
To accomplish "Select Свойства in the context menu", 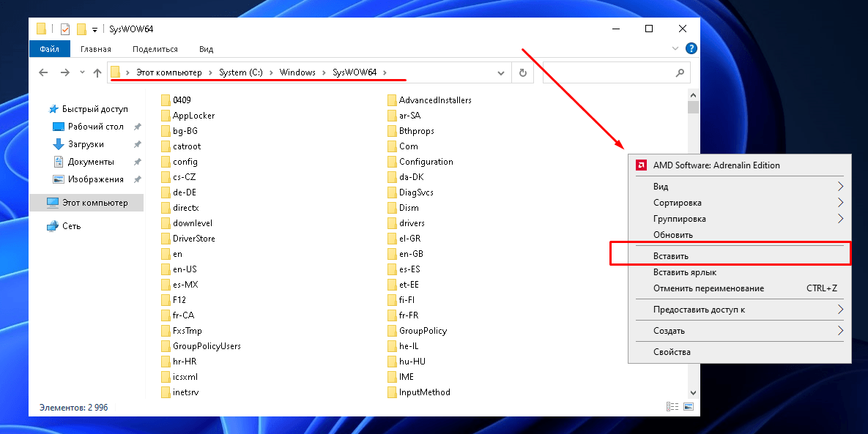I will 672,352.
